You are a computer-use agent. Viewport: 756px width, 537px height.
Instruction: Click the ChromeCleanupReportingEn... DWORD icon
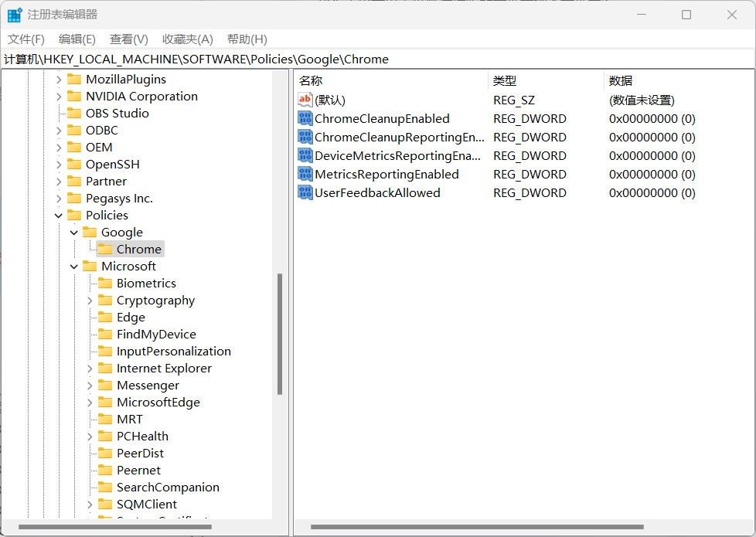point(305,137)
